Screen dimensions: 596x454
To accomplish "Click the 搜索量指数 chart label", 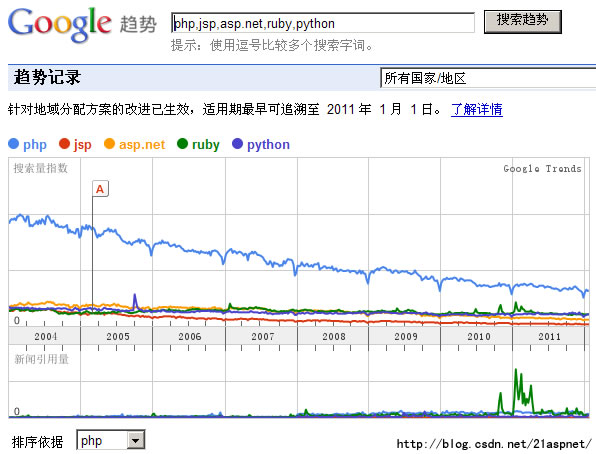I will [x=41, y=168].
